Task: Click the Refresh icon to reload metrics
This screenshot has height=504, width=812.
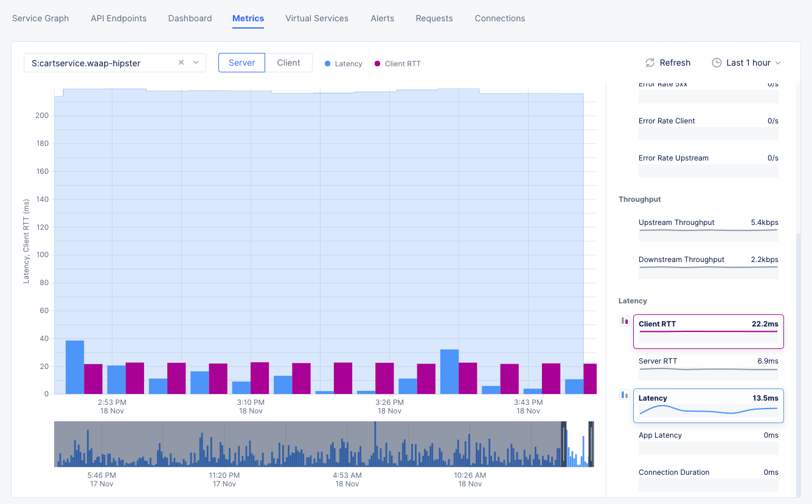Action: [x=648, y=63]
